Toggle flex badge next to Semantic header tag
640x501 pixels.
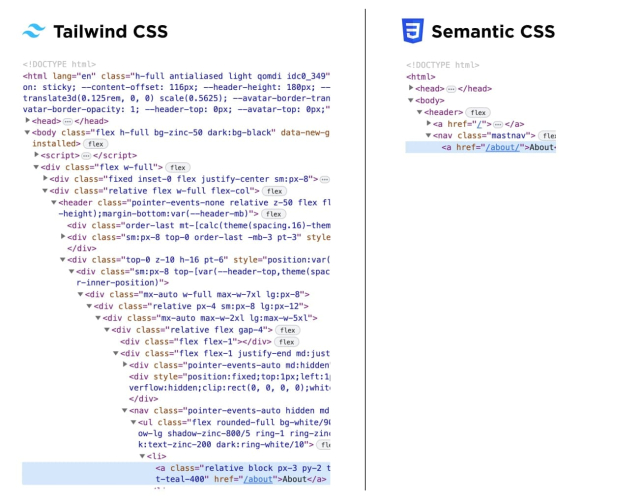coord(480,112)
